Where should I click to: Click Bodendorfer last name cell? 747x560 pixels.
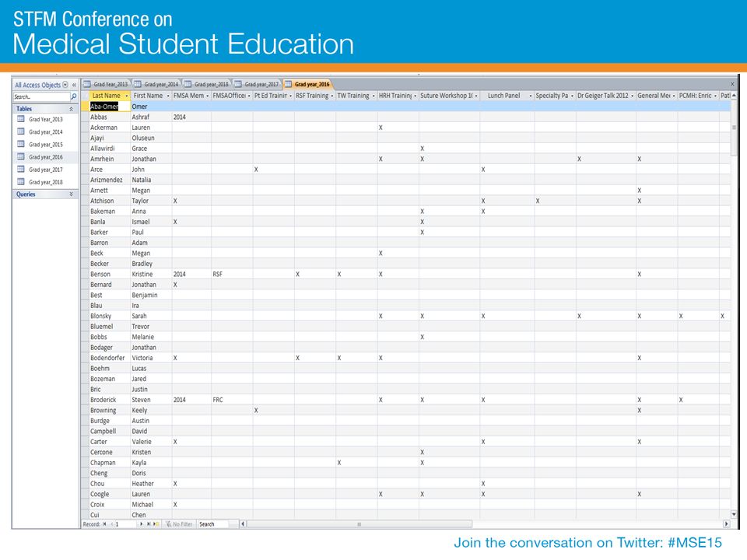[x=110, y=358]
